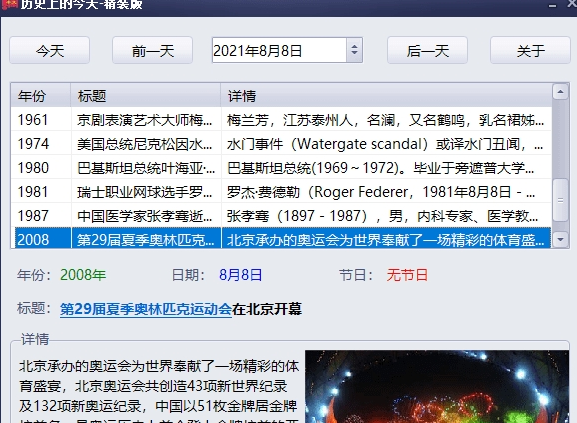The height and width of the screenshot is (423, 577).
Task: Click the list scrollbar down arrow
Action: point(560,240)
